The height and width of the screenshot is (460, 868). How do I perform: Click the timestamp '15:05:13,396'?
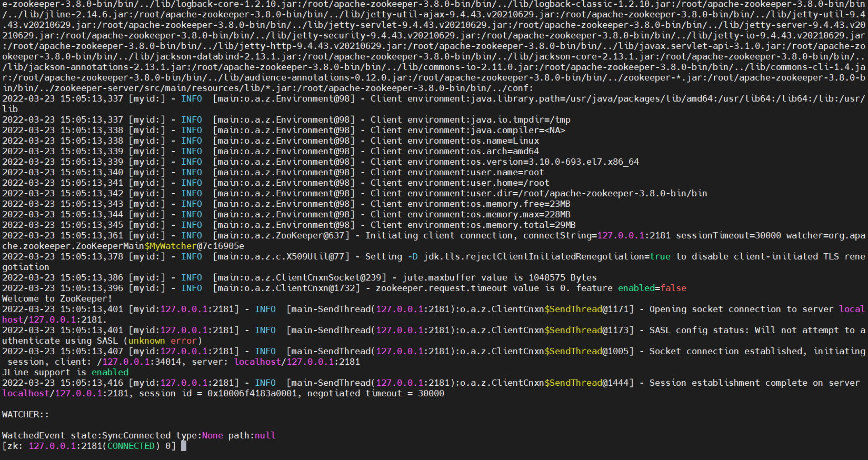click(x=92, y=288)
